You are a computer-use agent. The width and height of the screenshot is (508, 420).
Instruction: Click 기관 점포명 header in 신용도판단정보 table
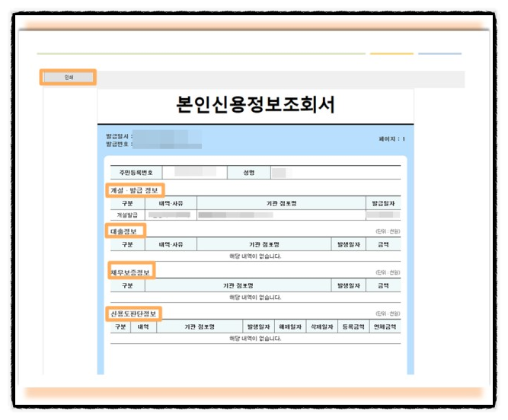point(200,326)
